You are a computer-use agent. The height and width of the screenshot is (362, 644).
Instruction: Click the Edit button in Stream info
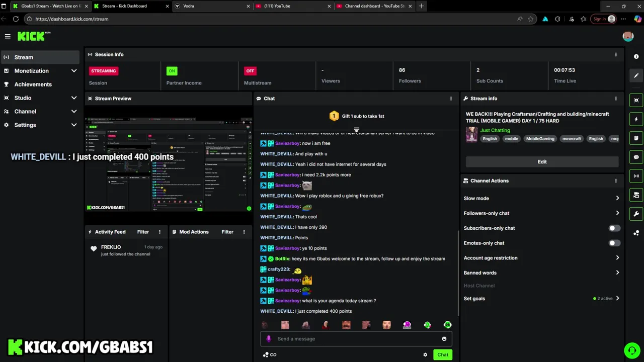pyautogui.click(x=542, y=162)
